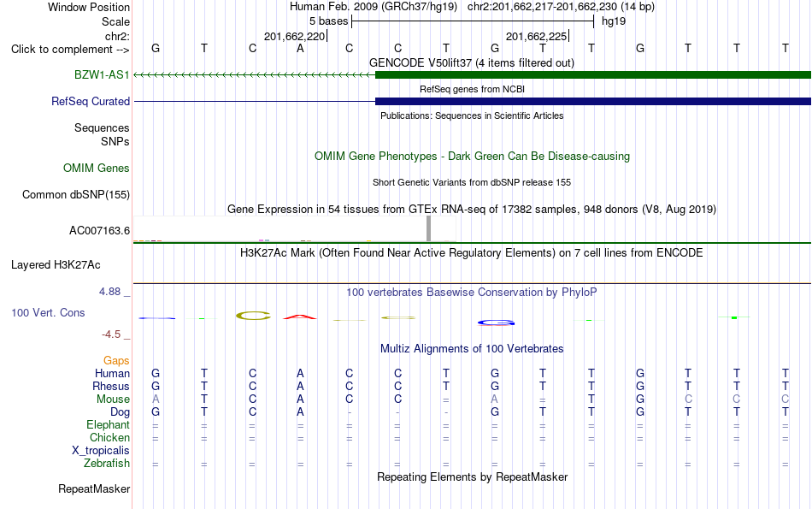Click the Gaps row label
The height and width of the screenshot is (509, 812).
point(116,360)
